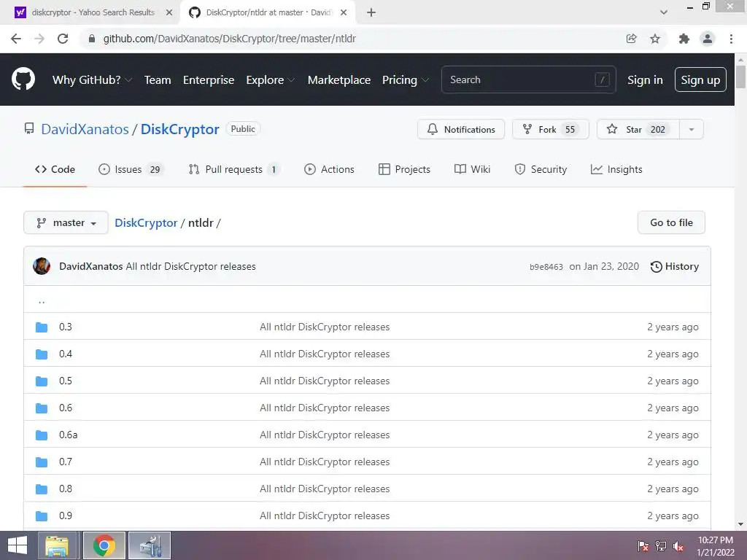The image size is (747, 560).
Task: Reload the page with refresh icon
Action: pyautogui.click(x=63, y=39)
